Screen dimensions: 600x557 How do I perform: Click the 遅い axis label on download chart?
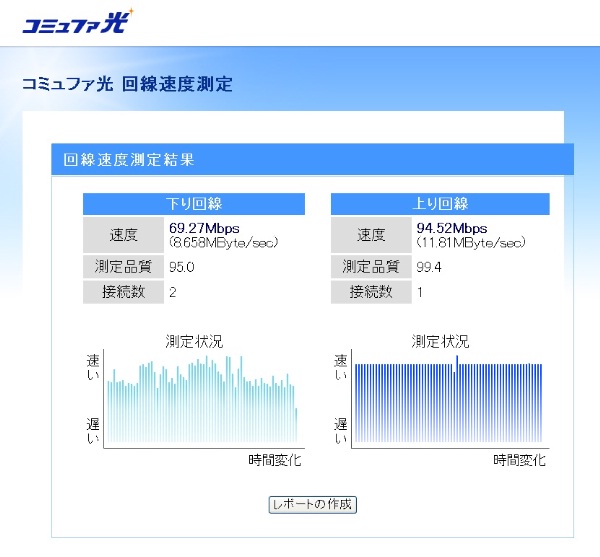[93, 430]
